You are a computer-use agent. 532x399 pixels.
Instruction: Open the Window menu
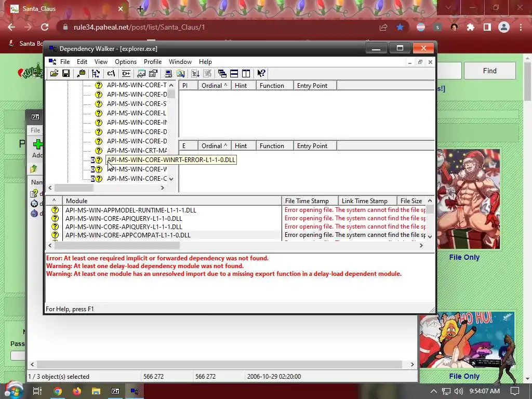pyautogui.click(x=180, y=62)
